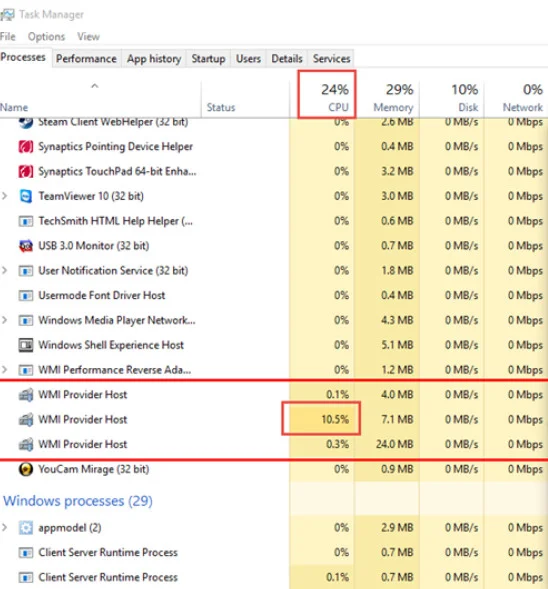Viewport: 548px width, 589px height.
Task: Switch to the Performance tab
Action: (x=86, y=59)
